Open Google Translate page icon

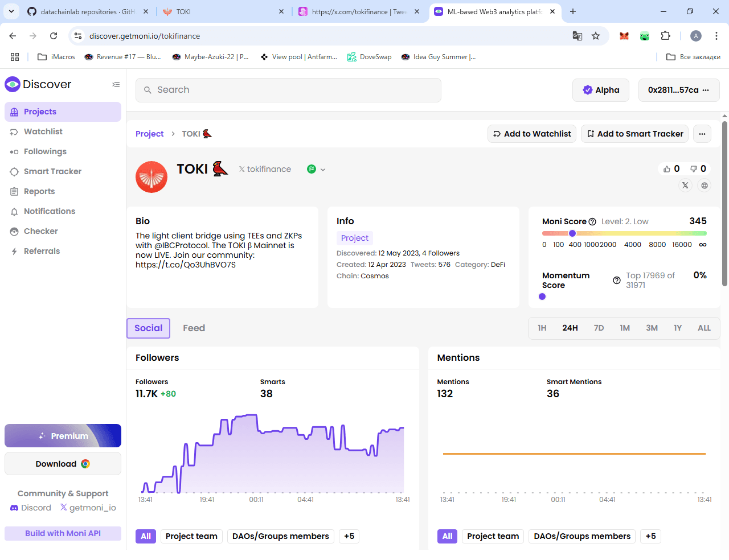578,36
